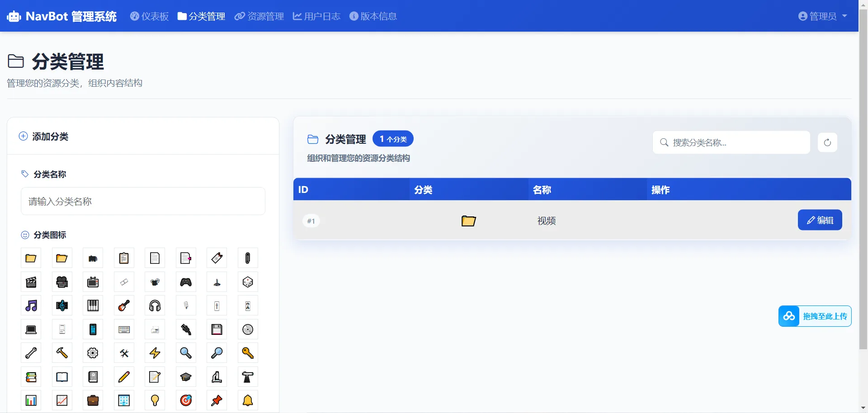The image size is (868, 413).
Task: Edit the 视频 category entry
Action: (820, 220)
